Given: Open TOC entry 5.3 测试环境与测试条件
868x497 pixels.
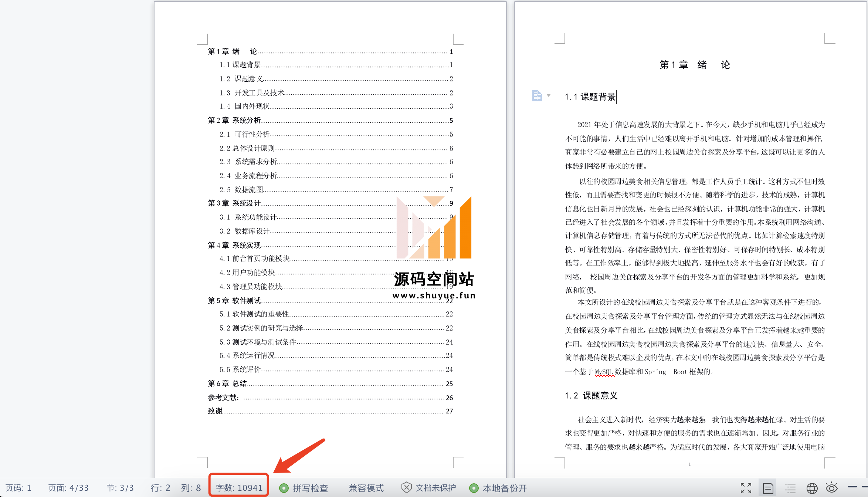Looking at the screenshot, I should point(336,342).
